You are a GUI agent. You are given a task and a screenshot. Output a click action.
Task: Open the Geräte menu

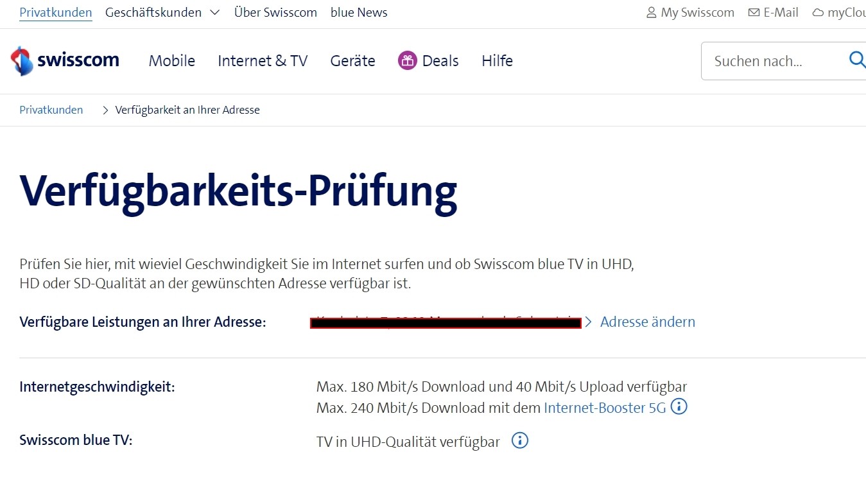[352, 61]
